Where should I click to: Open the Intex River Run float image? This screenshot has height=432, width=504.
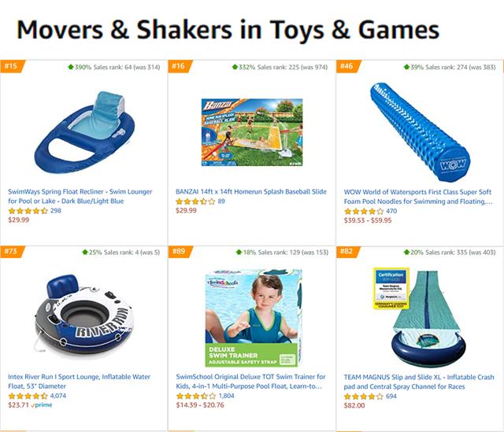[x=84, y=317]
